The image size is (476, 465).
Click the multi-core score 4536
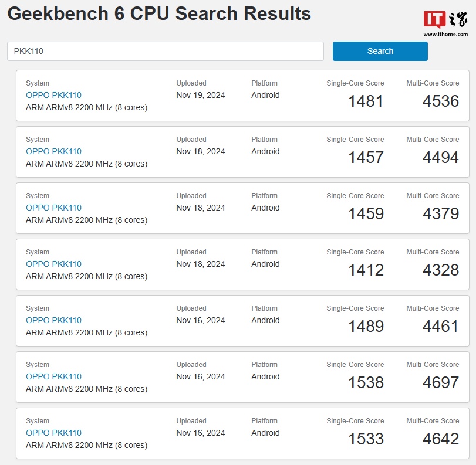[441, 101]
